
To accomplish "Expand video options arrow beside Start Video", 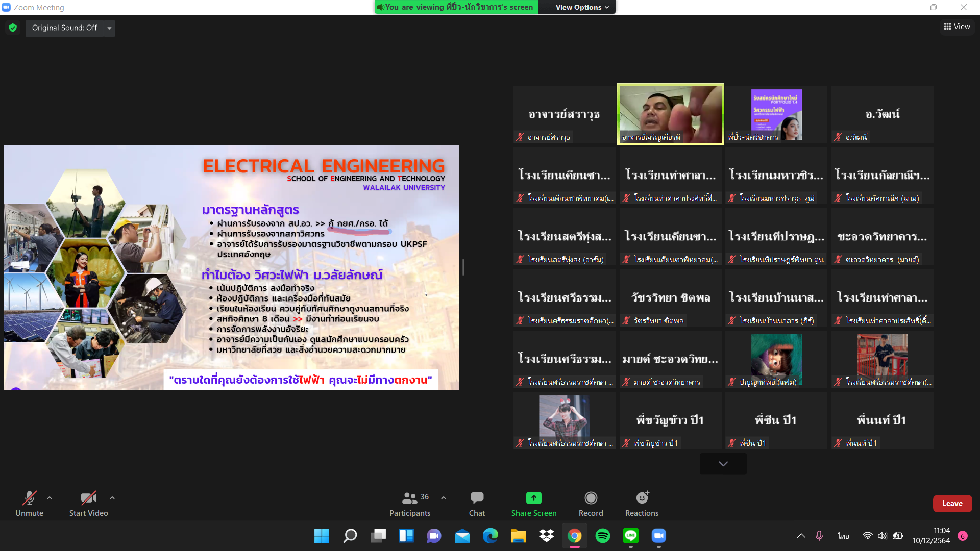I will [112, 497].
